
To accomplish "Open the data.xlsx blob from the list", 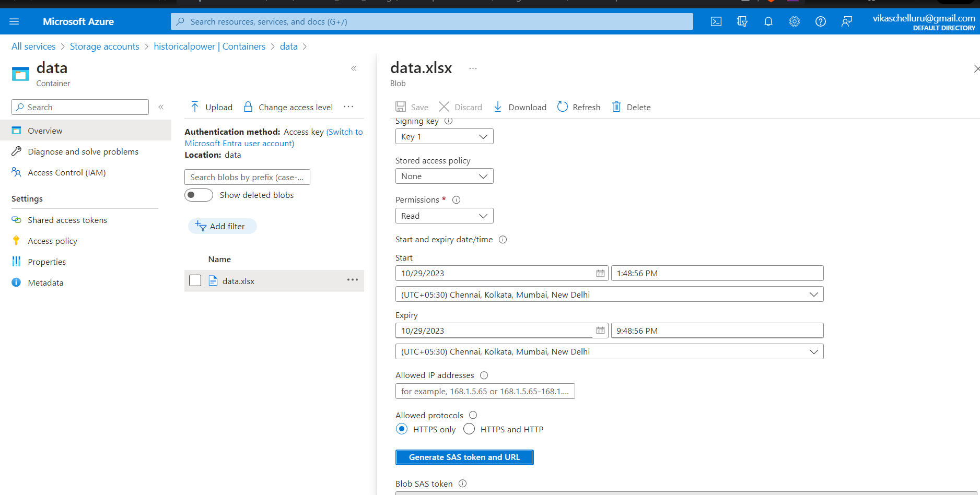I will pyautogui.click(x=238, y=281).
